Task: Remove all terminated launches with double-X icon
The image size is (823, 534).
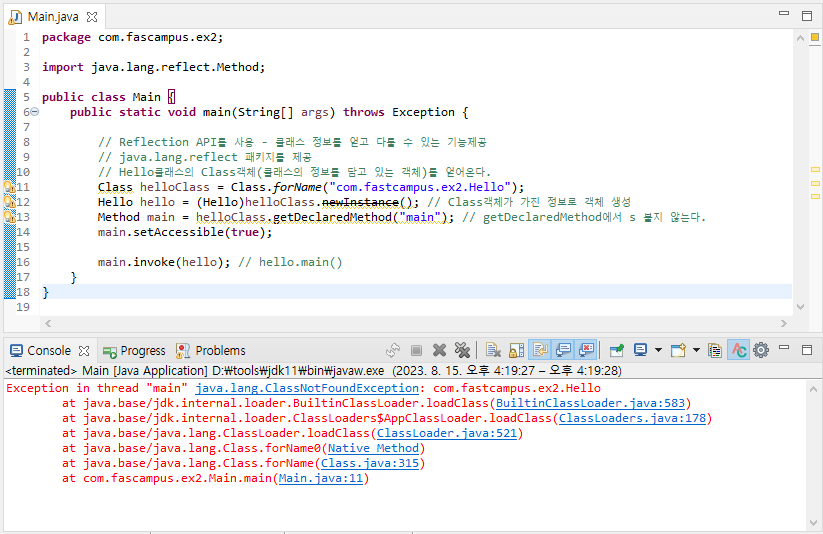Action: click(x=462, y=350)
